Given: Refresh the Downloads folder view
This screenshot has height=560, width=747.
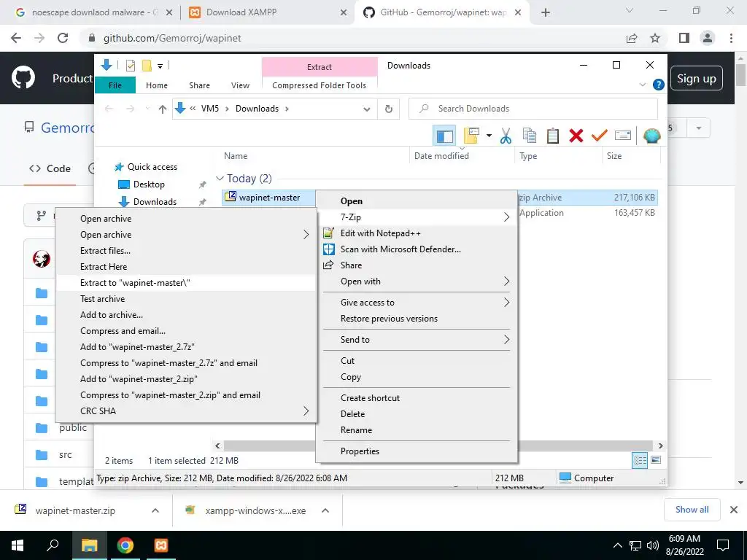Looking at the screenshot, I should [389, 109].
